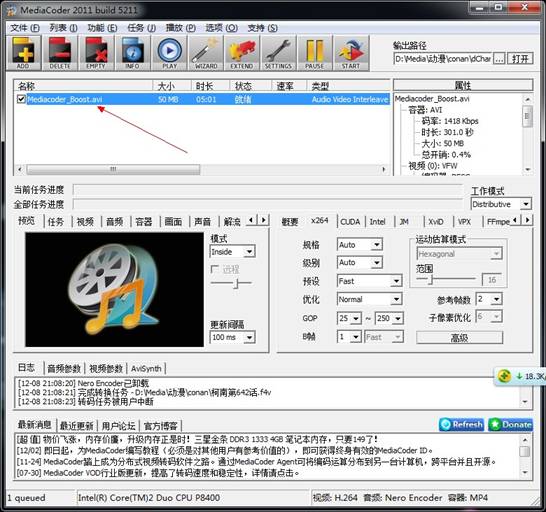Open the EXTEND puzzle icon
This screenshot has width=546, height=512.
pos(242,53)
